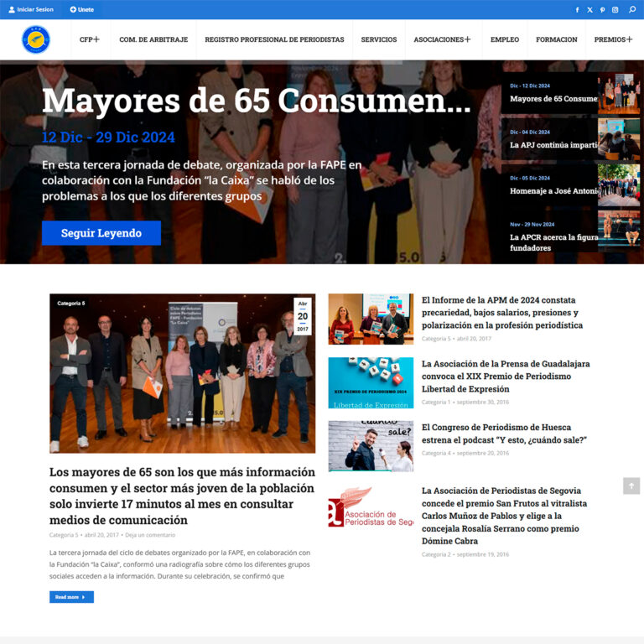
Task: Open the Pinterest social icon
Action: pos(602,10)
